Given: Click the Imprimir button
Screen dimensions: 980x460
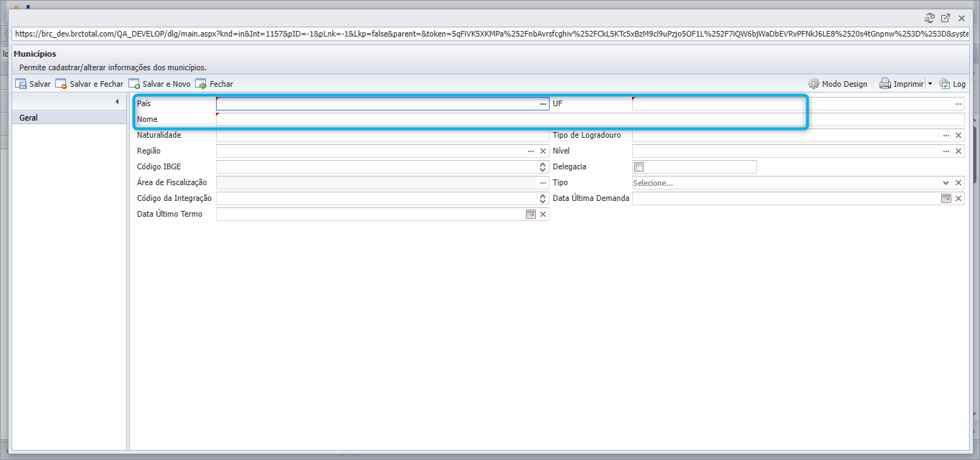Looking at the screenshot, I should [x=902, y=84].
